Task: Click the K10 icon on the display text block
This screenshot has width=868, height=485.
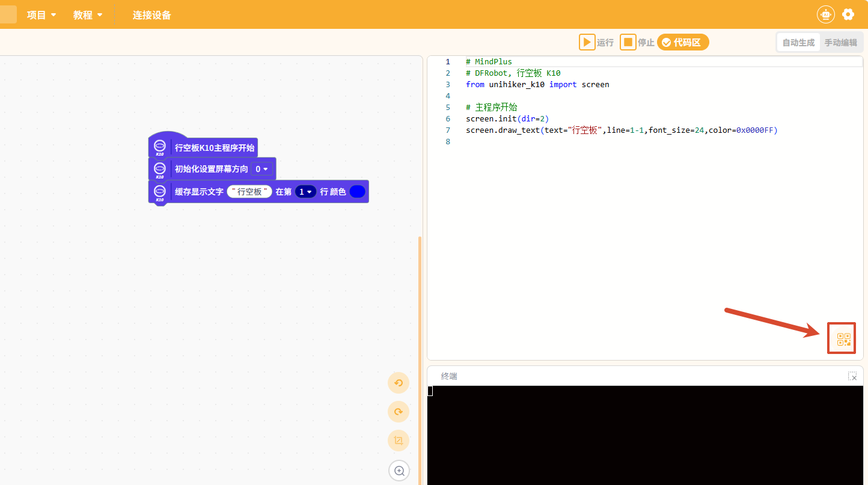Action: tap(160, 192)
